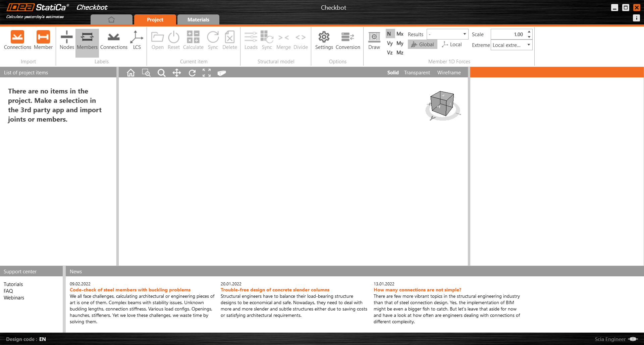Switch to Wireframe view mode
Screen dimensions: 644x345
click(x=449, y=73)
